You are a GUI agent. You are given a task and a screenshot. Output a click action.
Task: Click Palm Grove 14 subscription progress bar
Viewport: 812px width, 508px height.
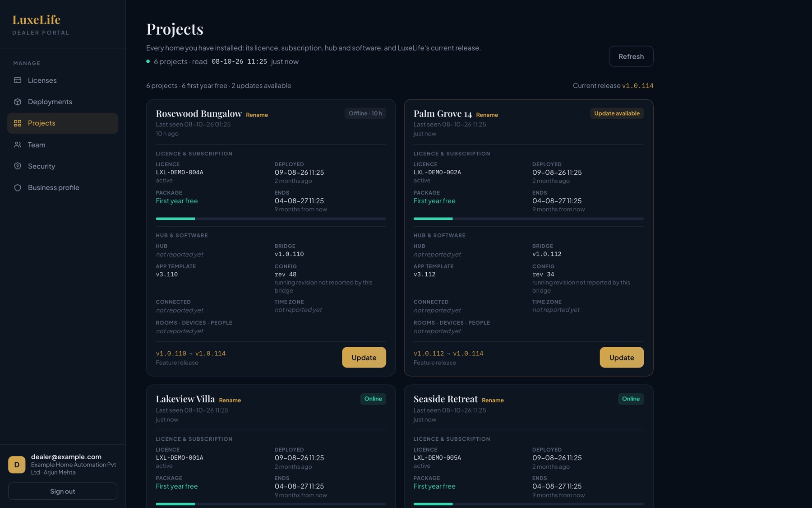click(x=529, y=219)
